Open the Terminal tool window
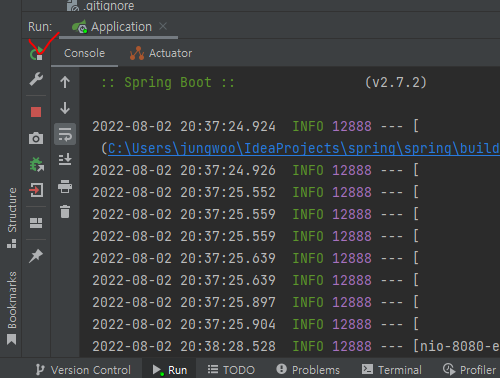 [x=392, y=370]
